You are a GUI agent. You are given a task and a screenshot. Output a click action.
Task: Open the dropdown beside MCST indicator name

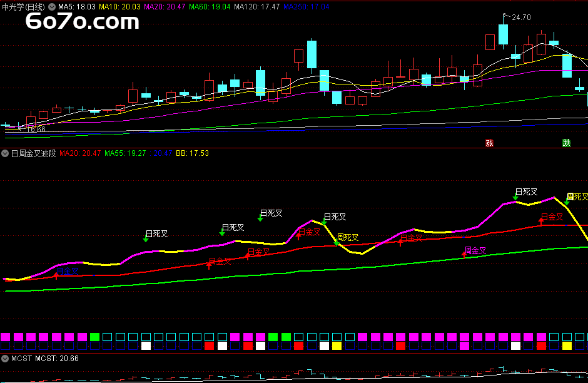click(x=5, y=358)
